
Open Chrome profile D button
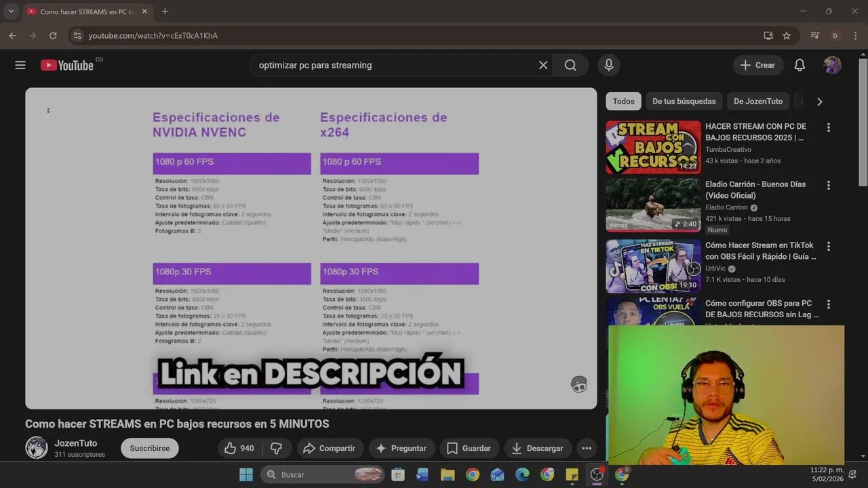[x=835, y=35]
